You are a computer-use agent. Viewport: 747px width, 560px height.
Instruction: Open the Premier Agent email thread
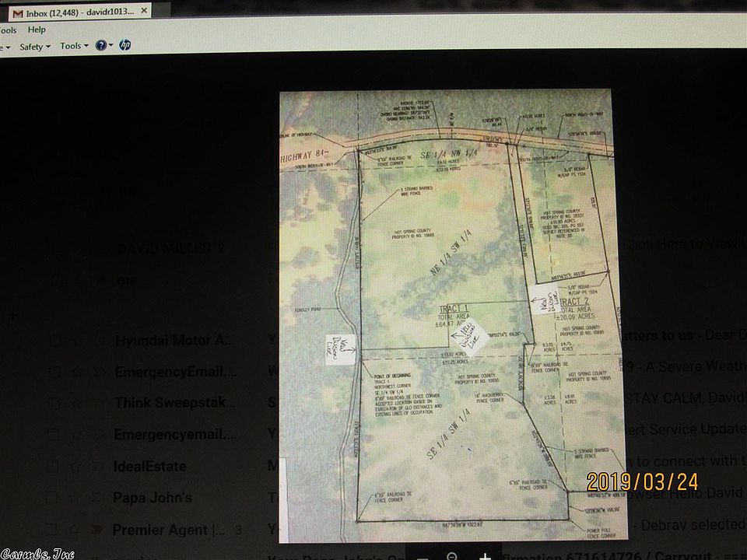click(169, 530)
